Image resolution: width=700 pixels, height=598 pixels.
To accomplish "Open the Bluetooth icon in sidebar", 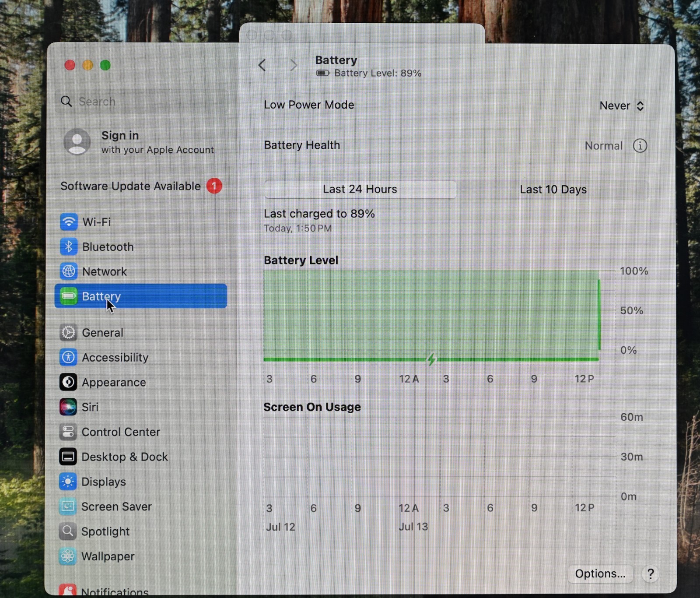I will (x=69, y=247).
